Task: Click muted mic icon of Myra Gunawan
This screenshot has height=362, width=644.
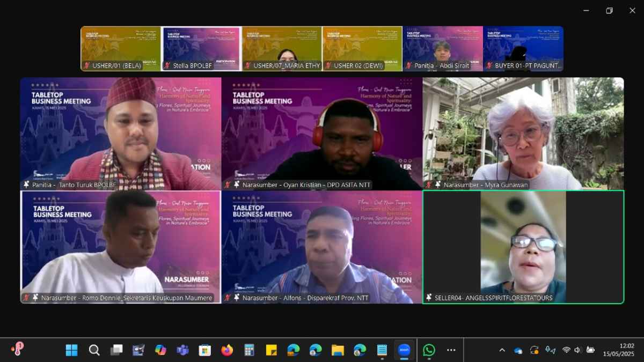Action: [429, 184]
